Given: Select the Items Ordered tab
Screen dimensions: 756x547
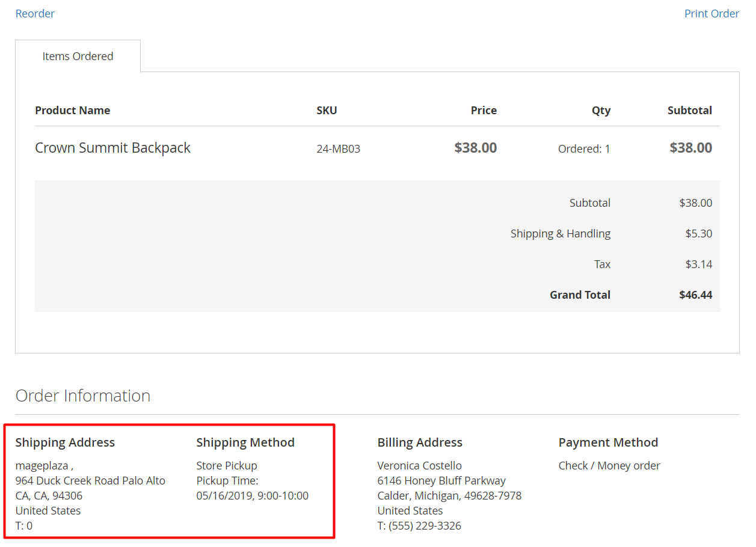Looking at the screenshot, I should pyautogui.click(x=78, y=56).
